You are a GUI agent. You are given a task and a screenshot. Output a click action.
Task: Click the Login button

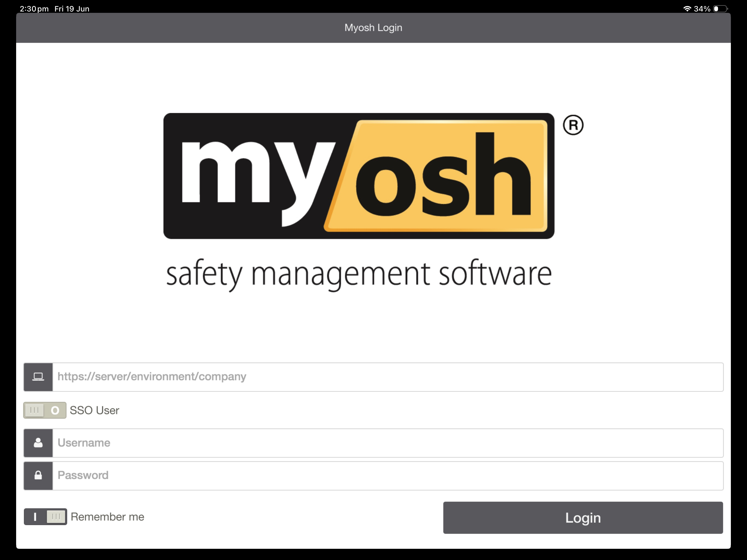point(583,518)
